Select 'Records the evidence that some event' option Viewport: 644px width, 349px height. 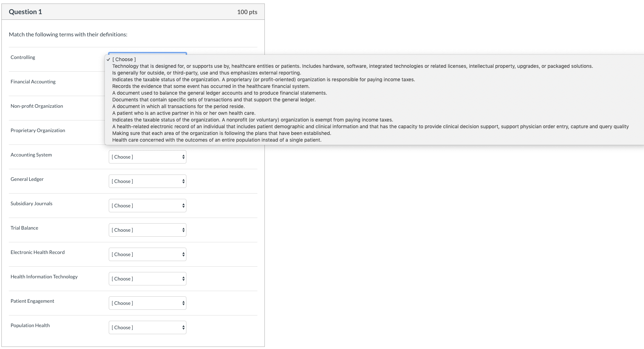coord(374,86)
